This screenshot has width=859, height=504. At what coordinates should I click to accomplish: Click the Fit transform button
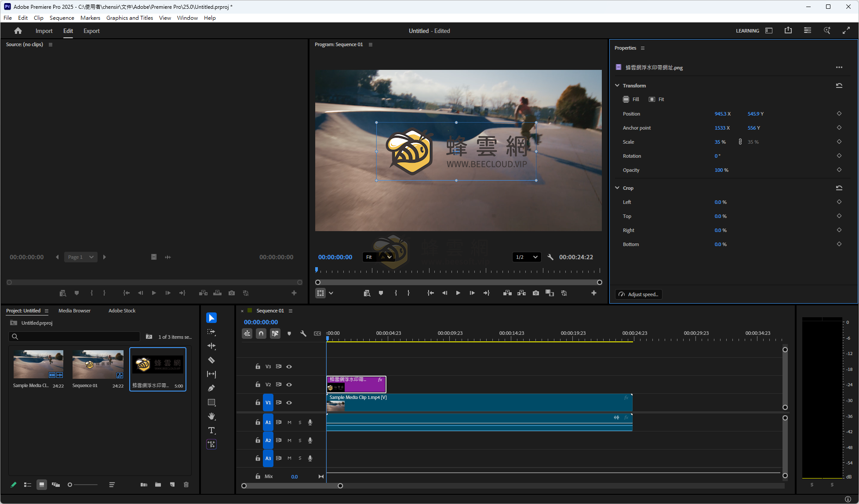click(656, 99)
